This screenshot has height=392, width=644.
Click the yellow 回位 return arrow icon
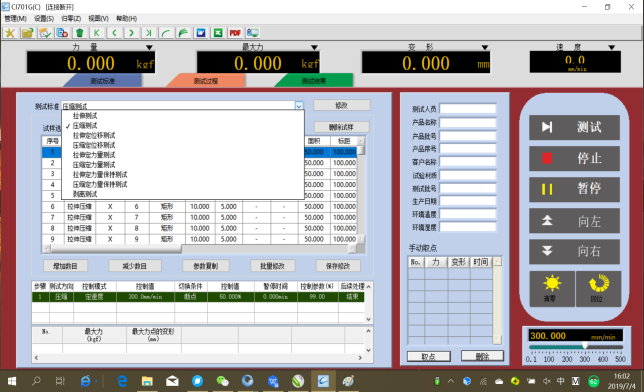point(598,288)
